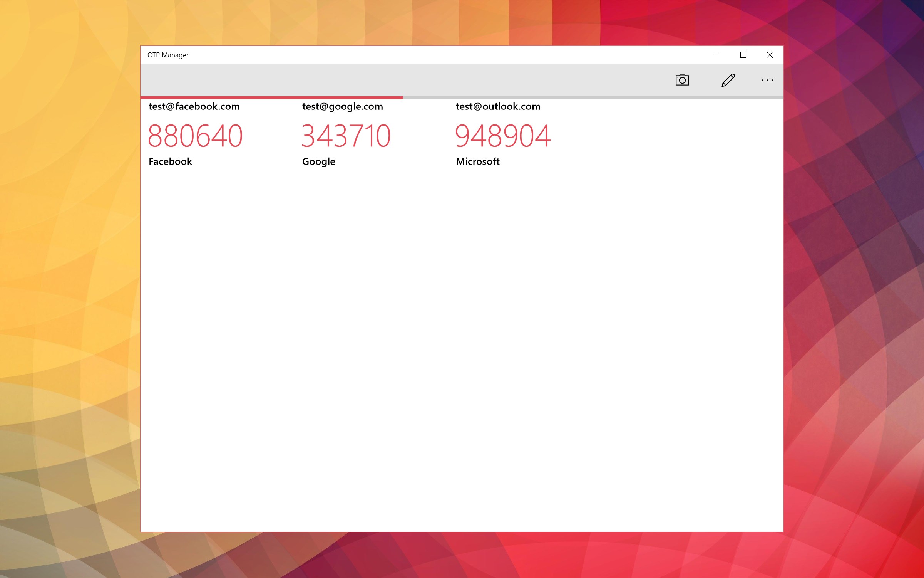Select the test@google.com account entry
The width and height of the screenshot is (924, 578).
tap(342, 106)
